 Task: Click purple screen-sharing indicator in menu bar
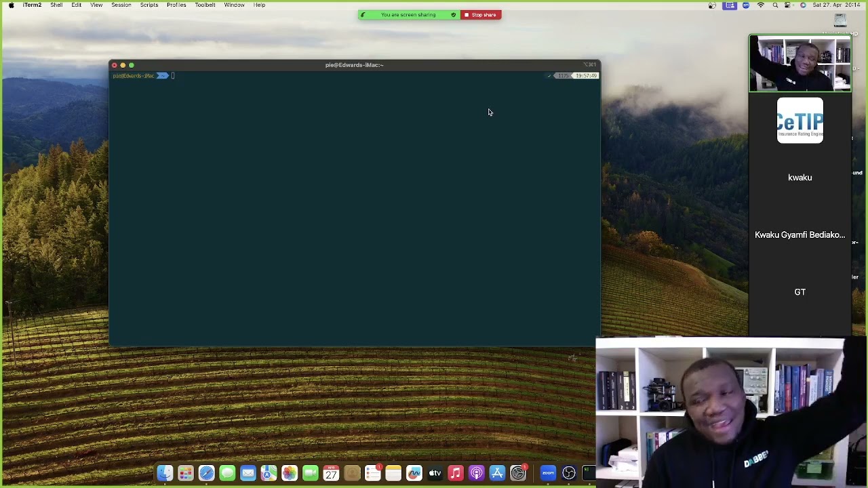(x=730, y=5)
